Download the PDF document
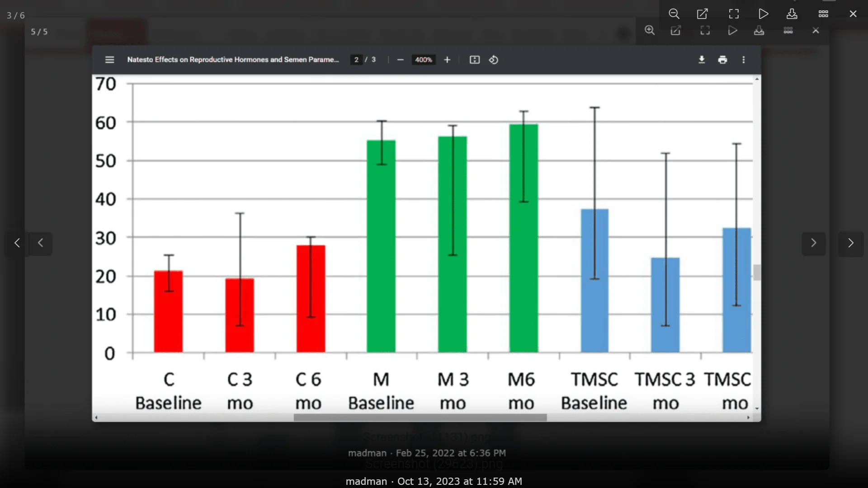Viewport: 868px width, 488px height. pyautogui.click(x=702, y=60)
